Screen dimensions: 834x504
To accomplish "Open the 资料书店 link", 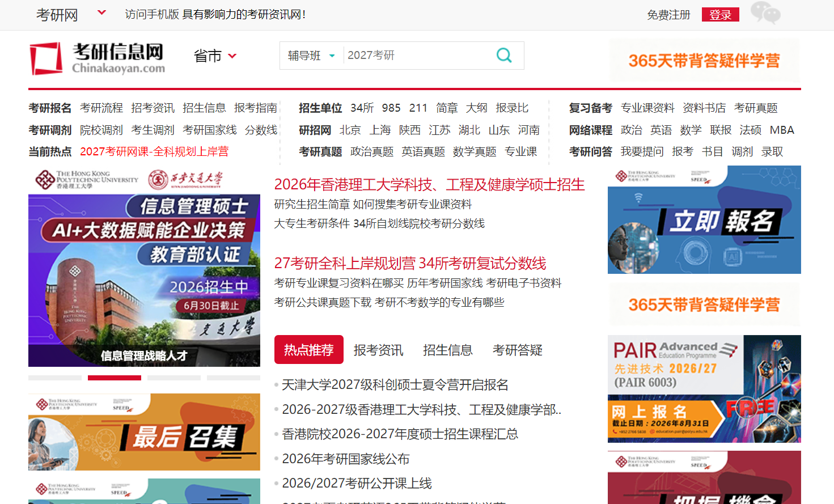I will click(704, 108).
